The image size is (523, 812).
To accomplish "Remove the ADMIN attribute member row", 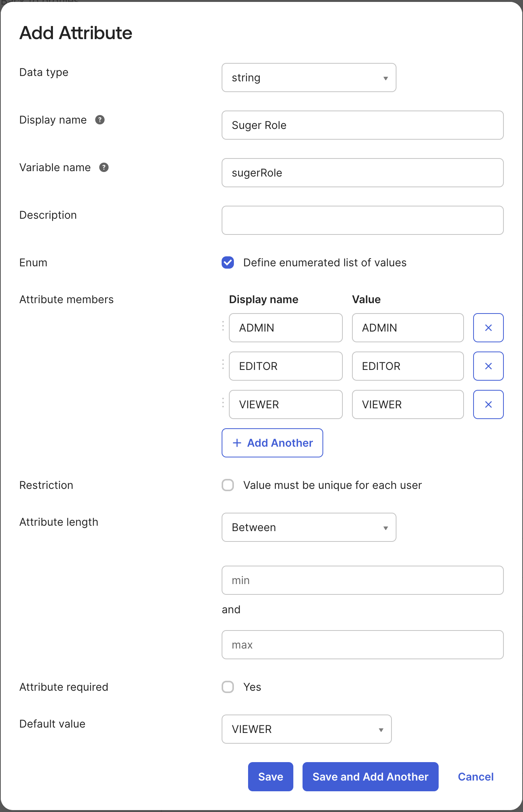I will (488, 328).
